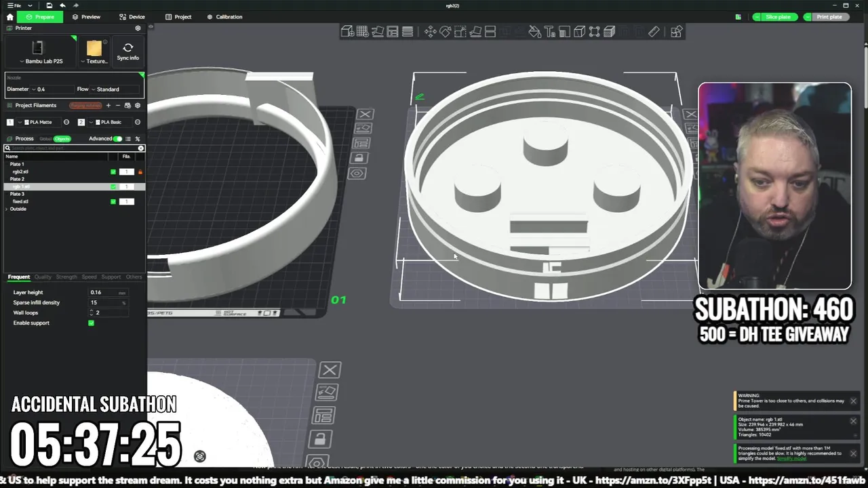Image resolution: width=868 pixels, height=488 pixels.
Task: Dismiss the Prime Tower warning notification
Action: (853, 401)
